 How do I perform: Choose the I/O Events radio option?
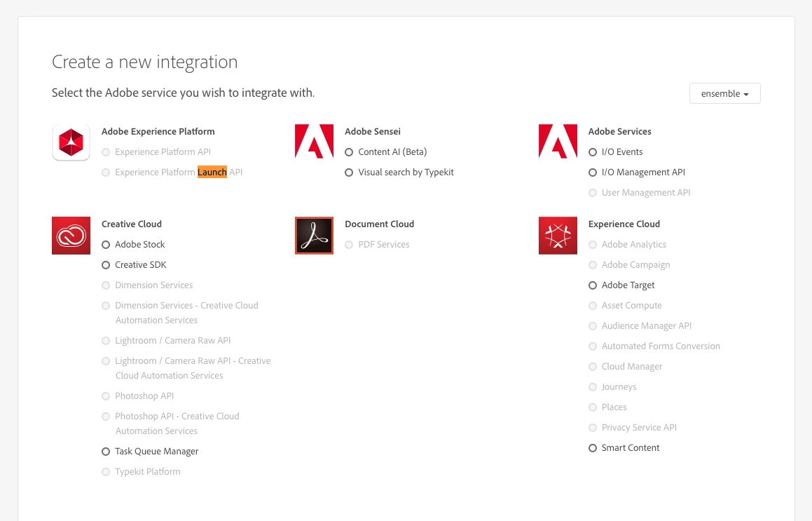coord(593,152)
